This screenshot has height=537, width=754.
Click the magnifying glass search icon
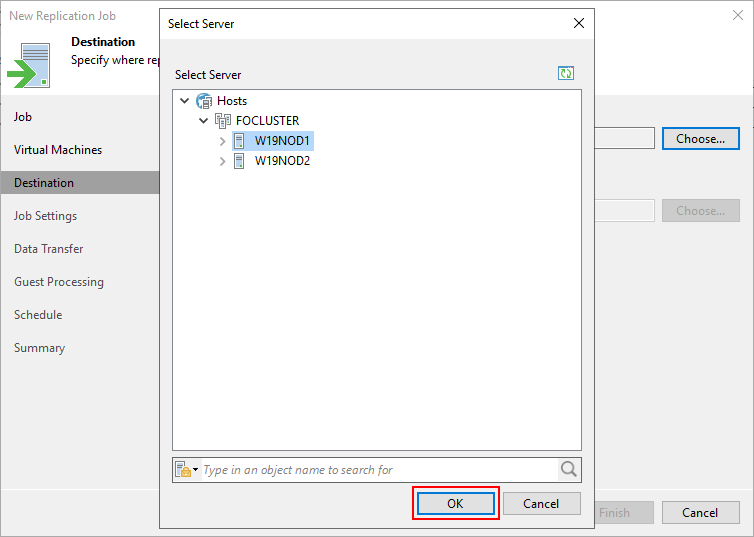[x=568, y=469]
